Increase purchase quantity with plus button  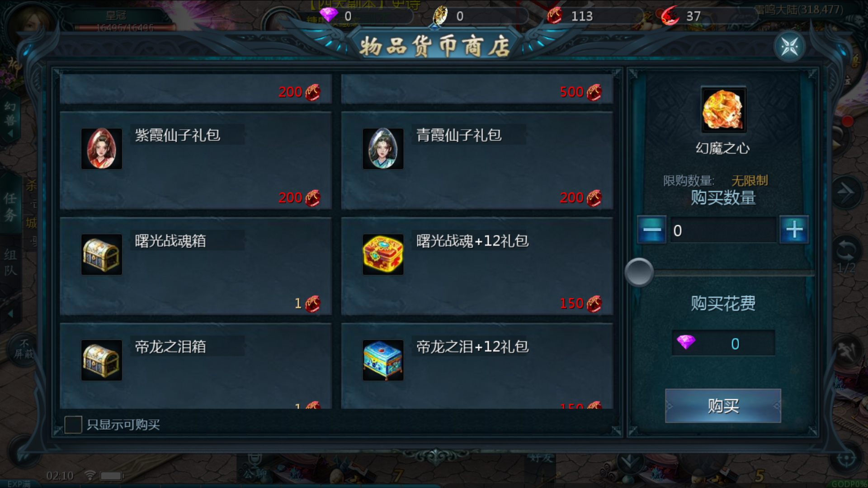click(x=794, y=230)
